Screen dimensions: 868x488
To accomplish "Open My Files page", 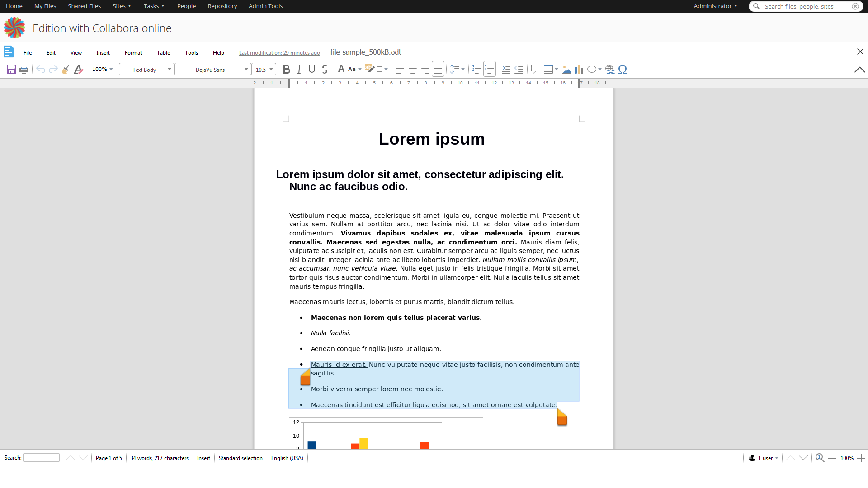I will 45,6.
